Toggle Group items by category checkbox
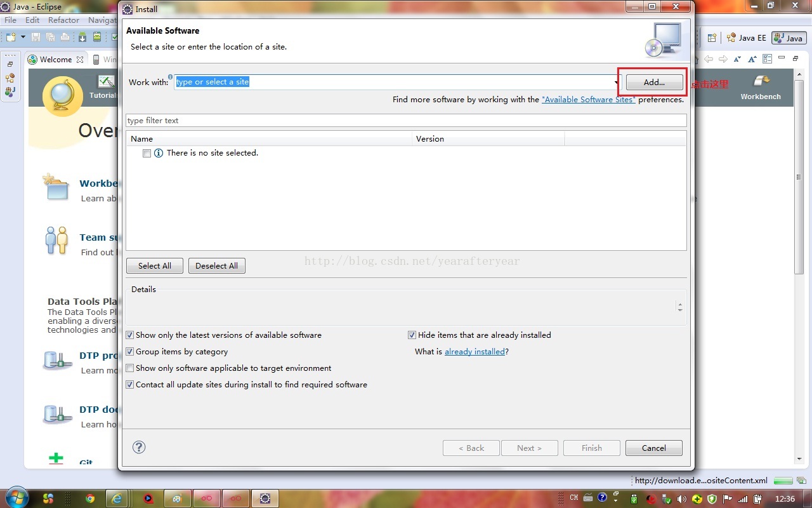 pyautogui.click(x=130, y=352)
